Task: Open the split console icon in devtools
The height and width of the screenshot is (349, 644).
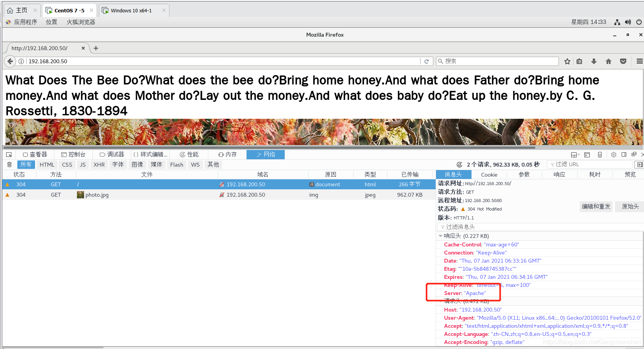Action: (587, 155)
